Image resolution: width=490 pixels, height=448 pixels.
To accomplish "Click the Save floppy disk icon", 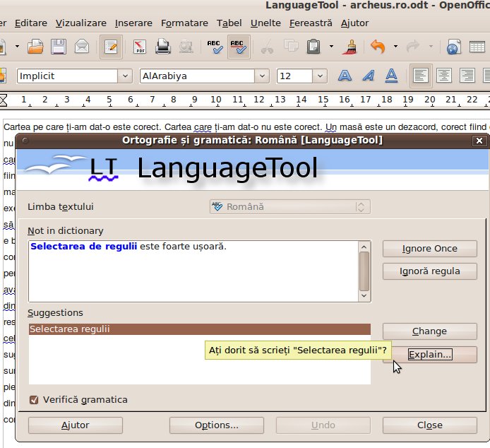I will pos(59,47).
